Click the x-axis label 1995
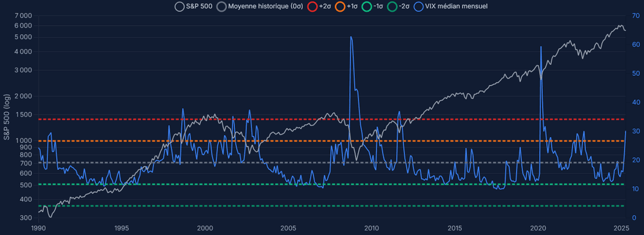Screen dimensions: 644x235 122,228
